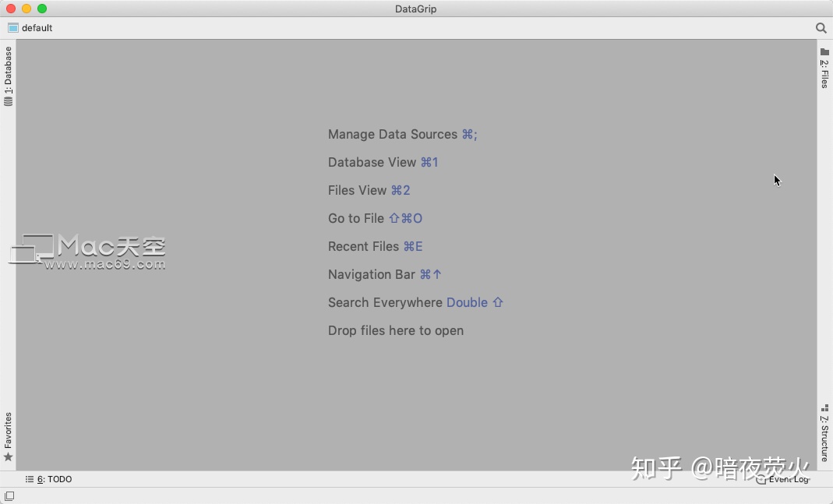Click the default navigation bar item
The width and height of the screenshot is (833, 504).
pyautogui.click(x=30, y=27)
